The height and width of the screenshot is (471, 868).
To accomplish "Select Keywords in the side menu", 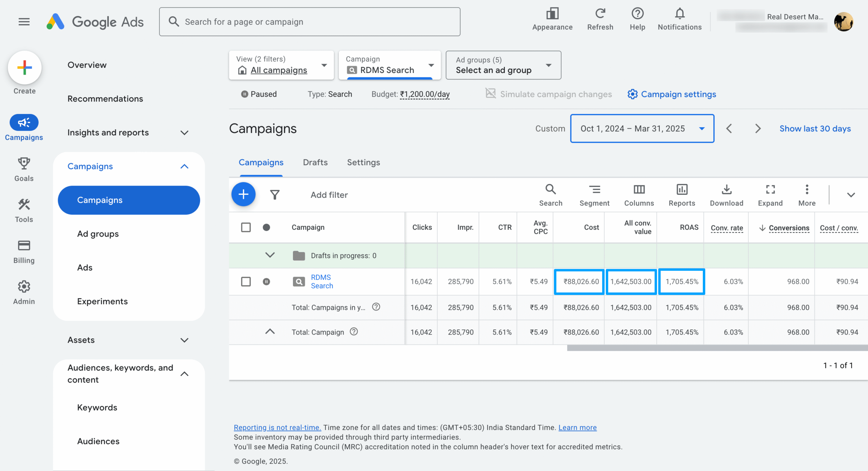I will point(97,407).
